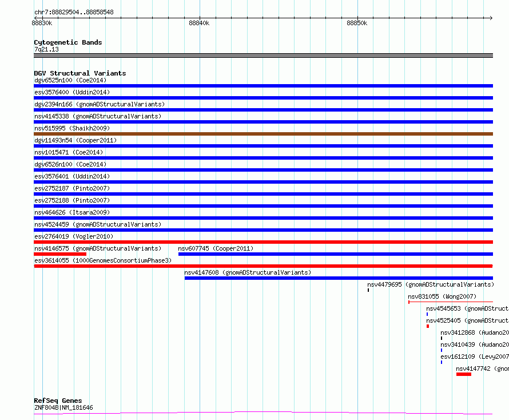Select nsv4525405 variant label
This screenshot has height=420, width=509.
(x=467, y=320)
